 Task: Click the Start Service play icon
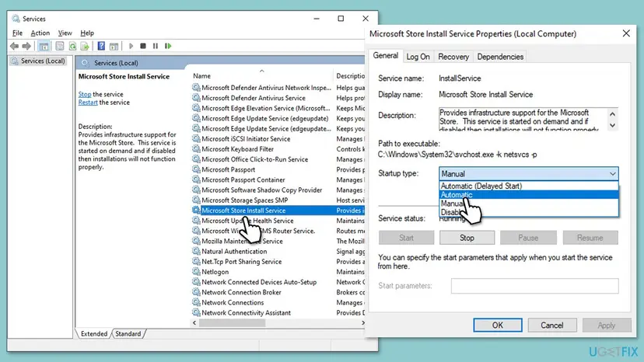pyautogui.click(x=131, y=46)
